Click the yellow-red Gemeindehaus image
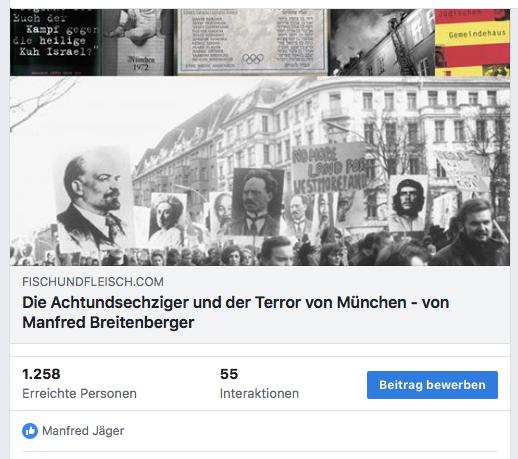This screenshot has height=459, width=518. tap(472, 42)
